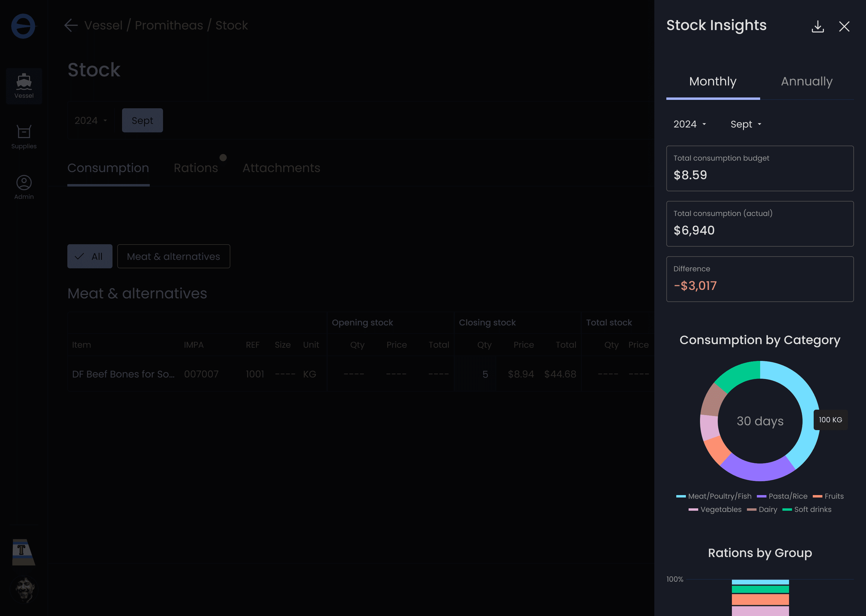Click the 'Consumption by Category' chart title
The width and height of the screenshot is (866, 616).
[x=760, y=340]
